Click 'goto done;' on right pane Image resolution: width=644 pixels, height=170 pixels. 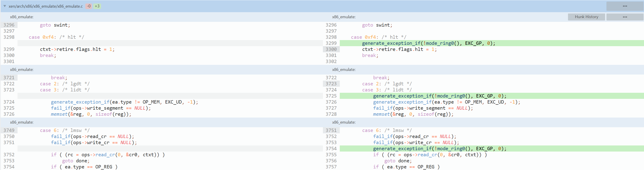(x=398, y=161)
